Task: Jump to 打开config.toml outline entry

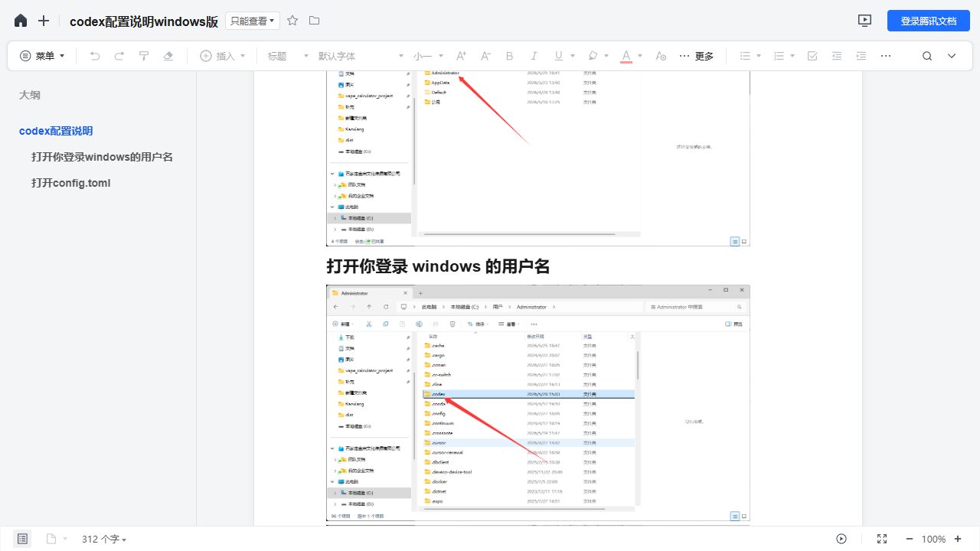Action: click(x=70, y=183)
